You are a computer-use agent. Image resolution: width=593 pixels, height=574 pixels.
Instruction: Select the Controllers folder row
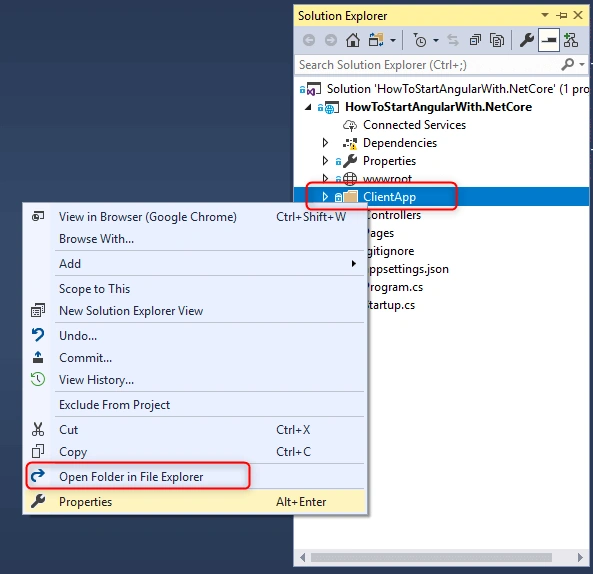point(393,215)
